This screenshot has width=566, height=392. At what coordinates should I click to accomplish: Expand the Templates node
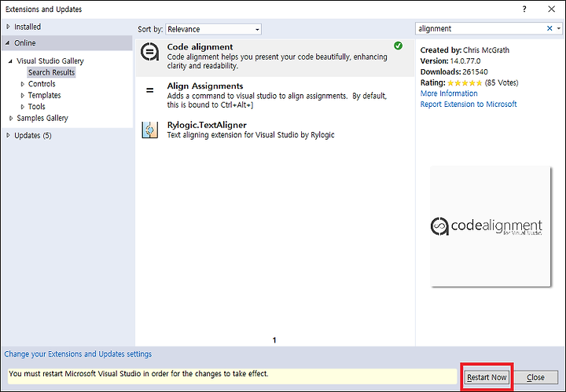click(x=22, y=96)
